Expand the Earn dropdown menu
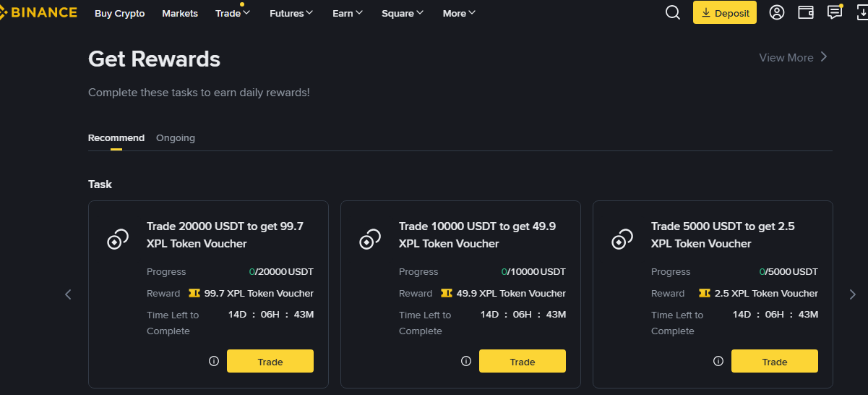Image resolution: width=868 pixels, height=395 pixels. tap(348, 13)
